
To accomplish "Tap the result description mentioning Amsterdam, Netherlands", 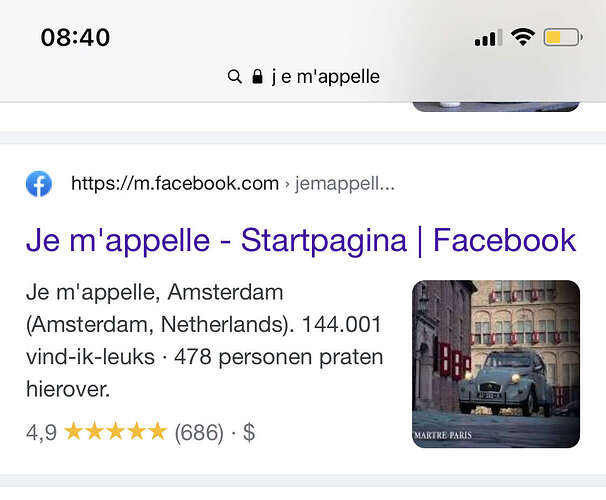I will pyautogui.click(x=205, y=341).
